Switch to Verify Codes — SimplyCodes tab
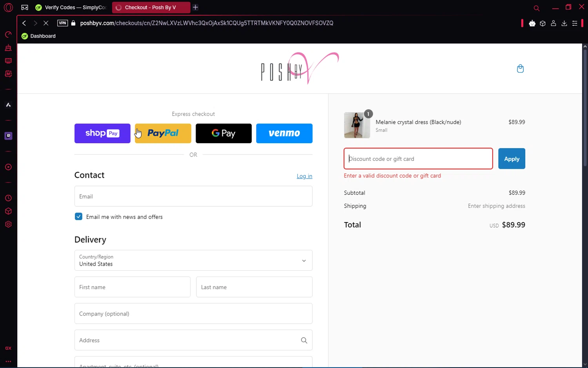Image resolution: width=588 pixels, height=368 pixels. coord(71,7)
